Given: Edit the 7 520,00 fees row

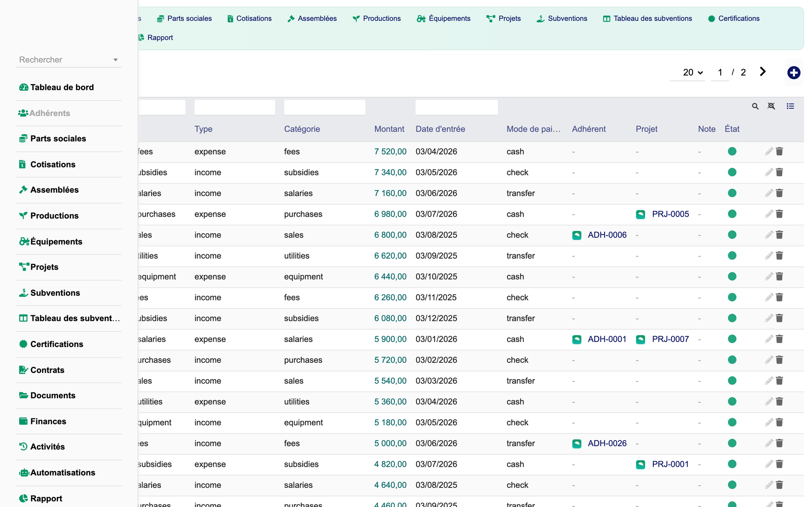Looking at the screenshot, I should tap(769, 151).
